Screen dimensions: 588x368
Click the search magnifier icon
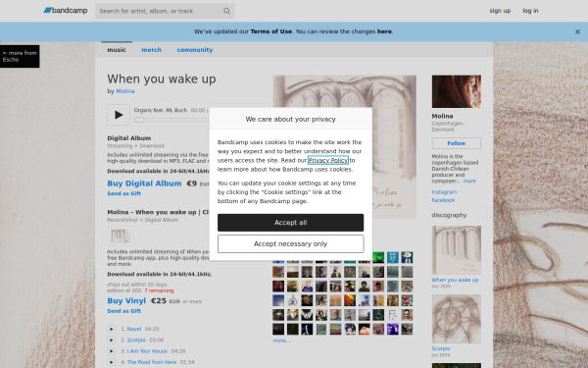pos(226,11)
